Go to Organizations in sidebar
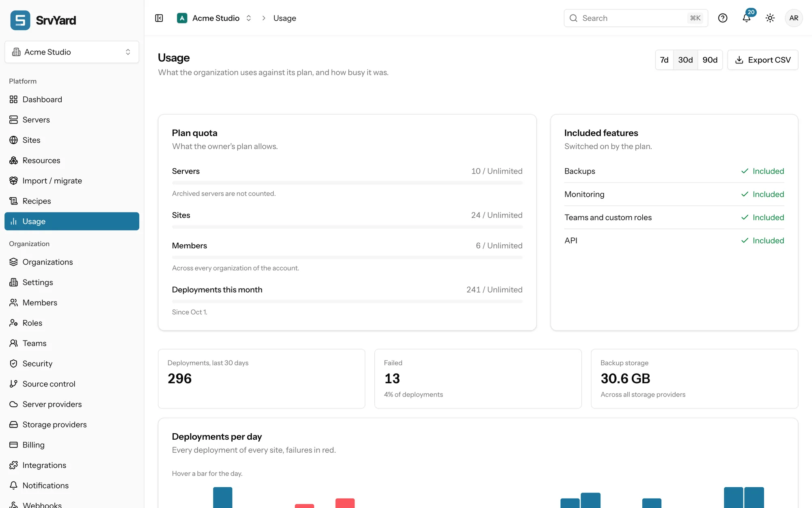Image resolution: width=812 pixels, height=508 pixels. click(x=72, y=262)
